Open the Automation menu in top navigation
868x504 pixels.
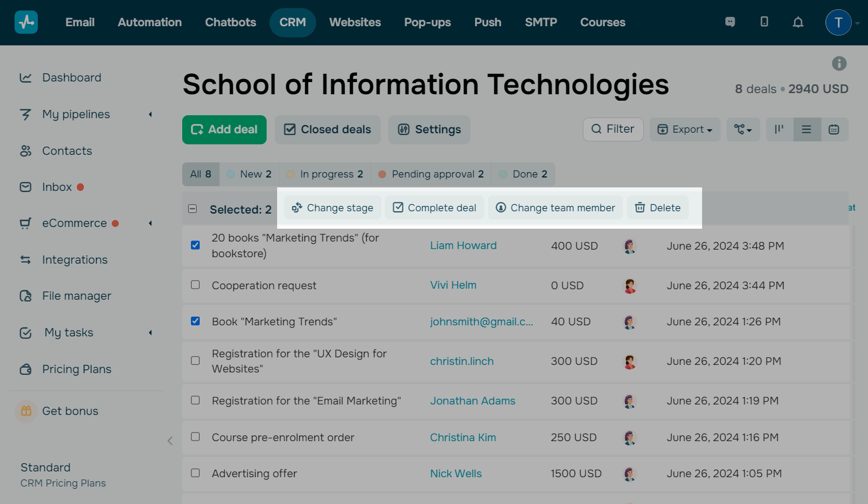click(x=150, y=22)
